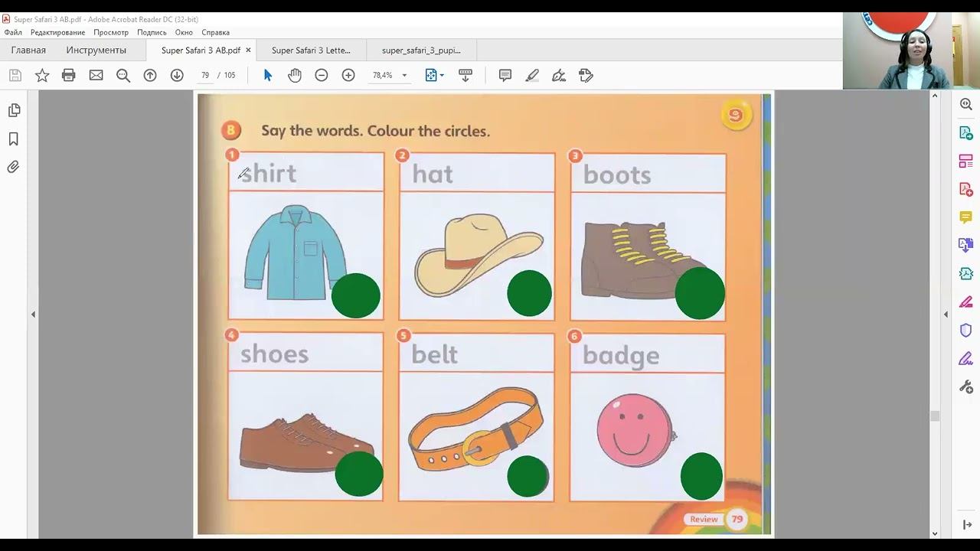Select the Highlight text tool in toolbar
Screen dimensions: 980x551
point(532,75)
